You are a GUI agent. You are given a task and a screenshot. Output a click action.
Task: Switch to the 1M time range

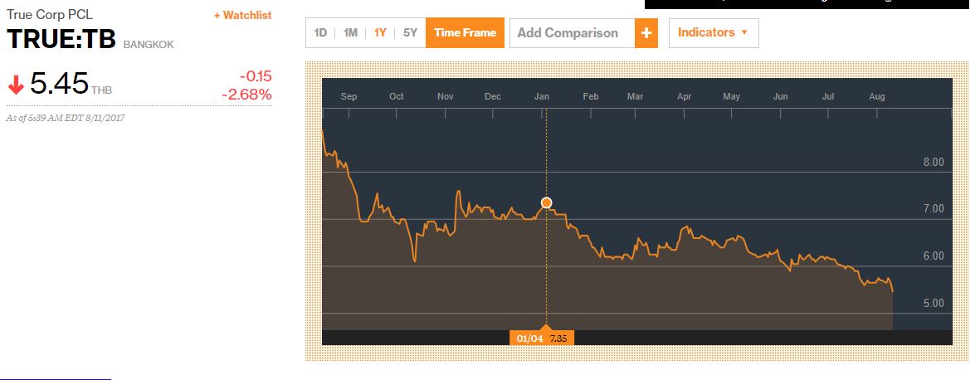(350, 33)
